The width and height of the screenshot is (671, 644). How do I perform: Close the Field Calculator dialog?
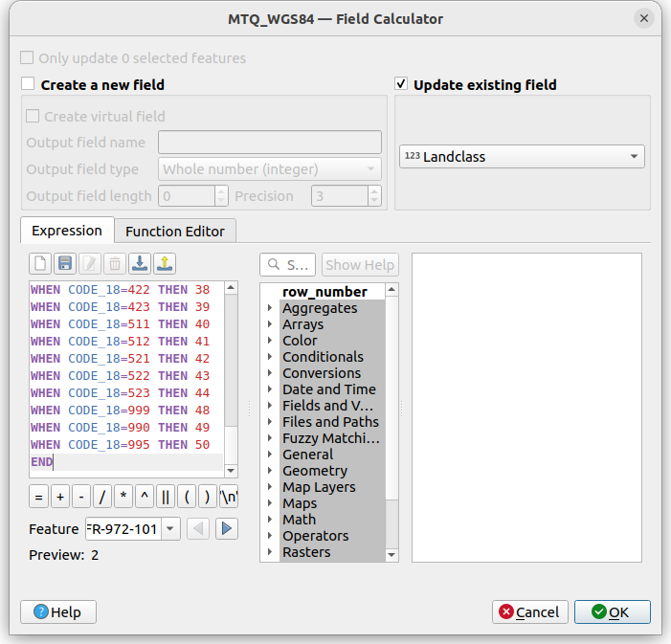coord(643,18)
